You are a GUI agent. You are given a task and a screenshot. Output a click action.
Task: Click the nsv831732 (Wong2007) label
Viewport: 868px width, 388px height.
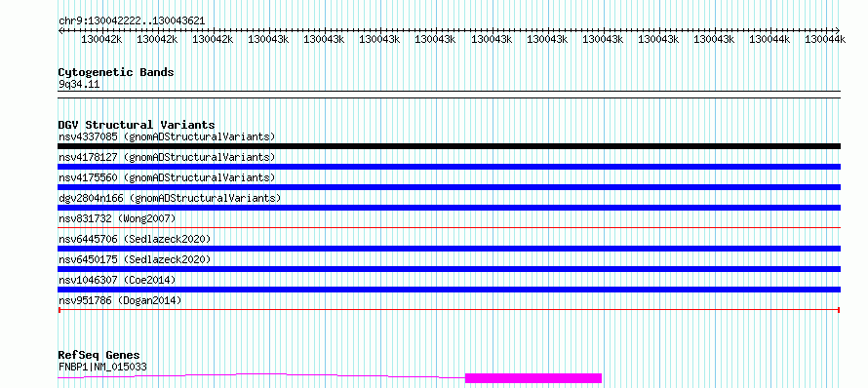117,218
